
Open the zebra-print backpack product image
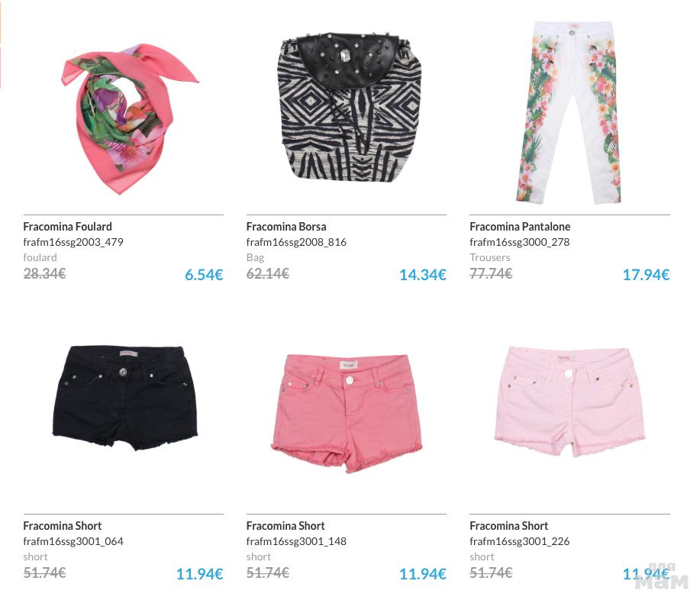(347, 107)
